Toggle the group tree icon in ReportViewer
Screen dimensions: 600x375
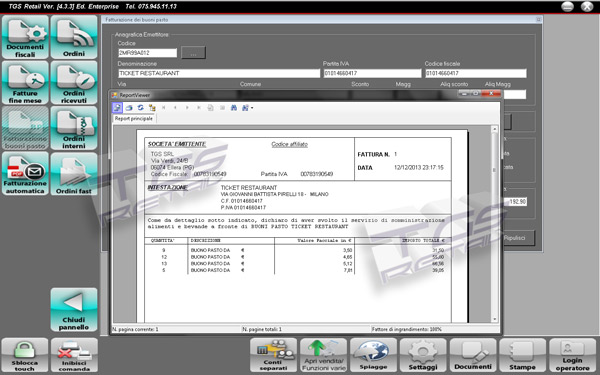[x=152, y=108]
